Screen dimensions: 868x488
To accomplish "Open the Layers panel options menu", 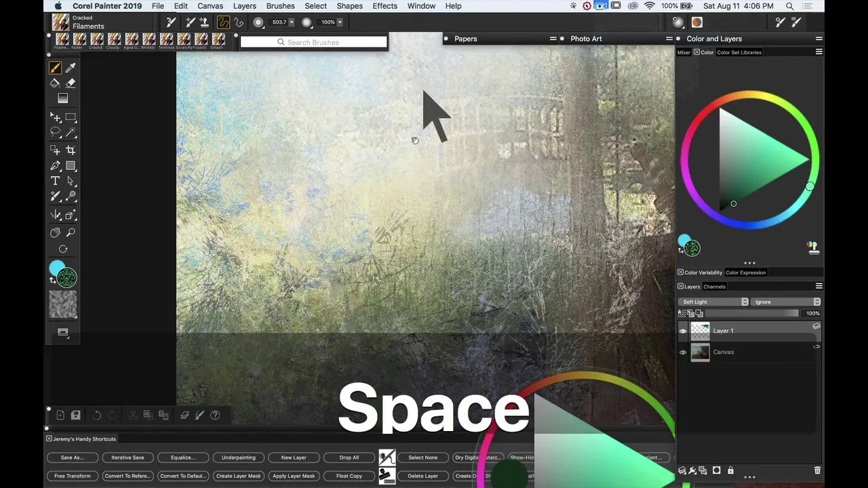I will coord(818,287).
